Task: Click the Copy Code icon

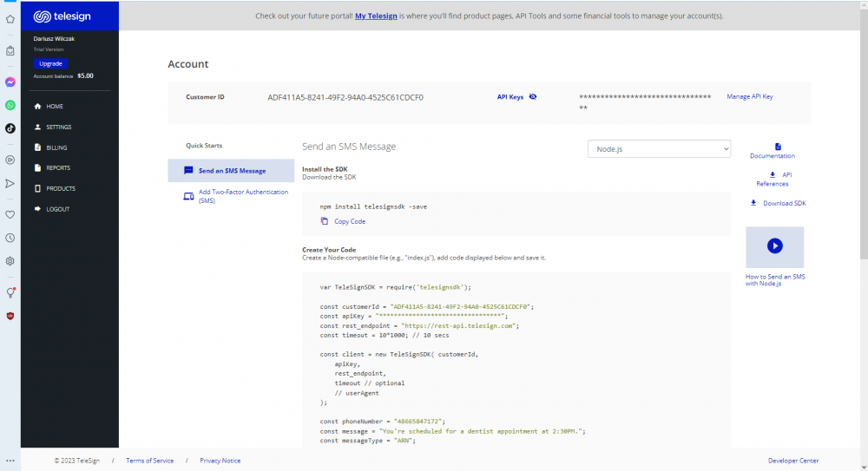Action: tap(325, 221)
